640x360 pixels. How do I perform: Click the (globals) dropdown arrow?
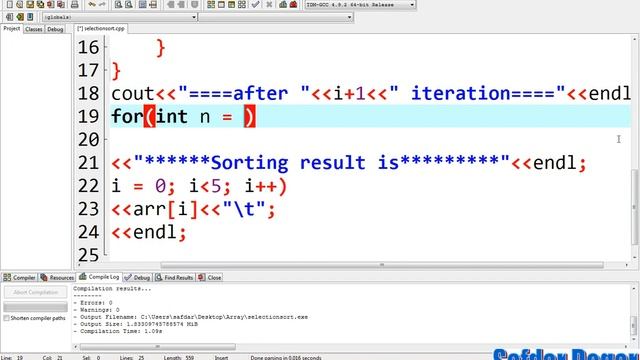click(194, 17)
